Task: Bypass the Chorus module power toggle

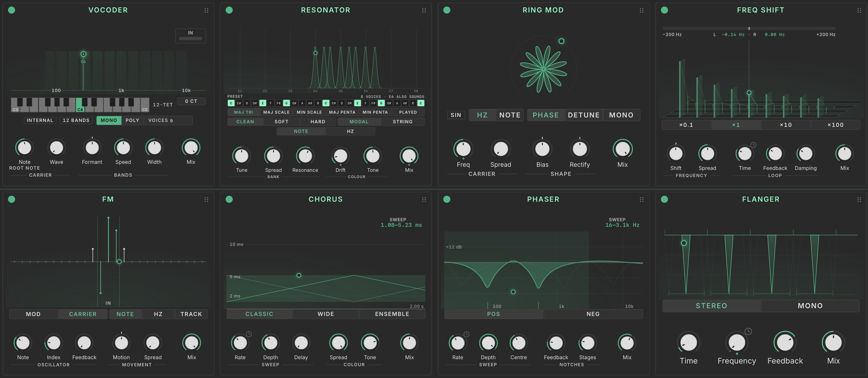Action: [x=229, y=199]
